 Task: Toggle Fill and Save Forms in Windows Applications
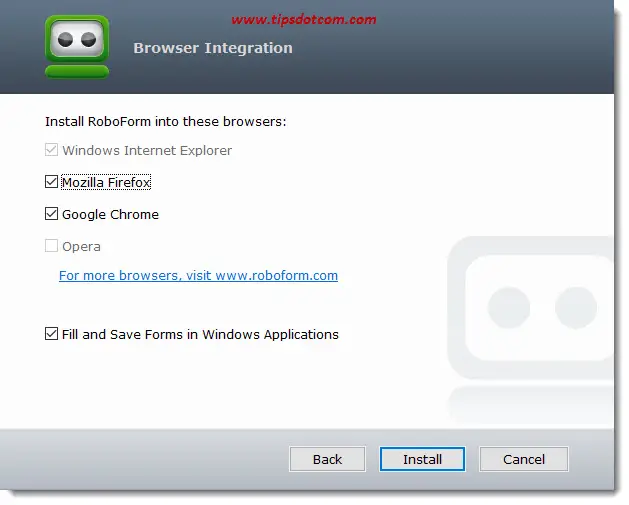(x=51, y=334)
